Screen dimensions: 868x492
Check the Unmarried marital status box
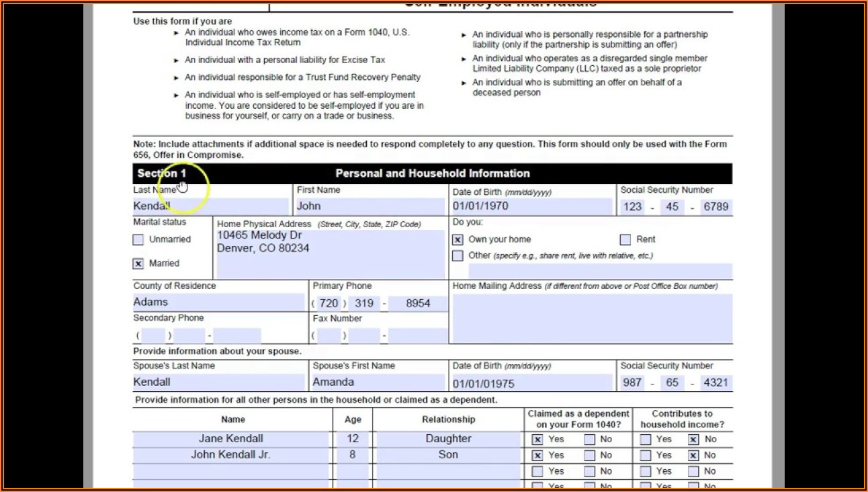[x=138, y=240]
